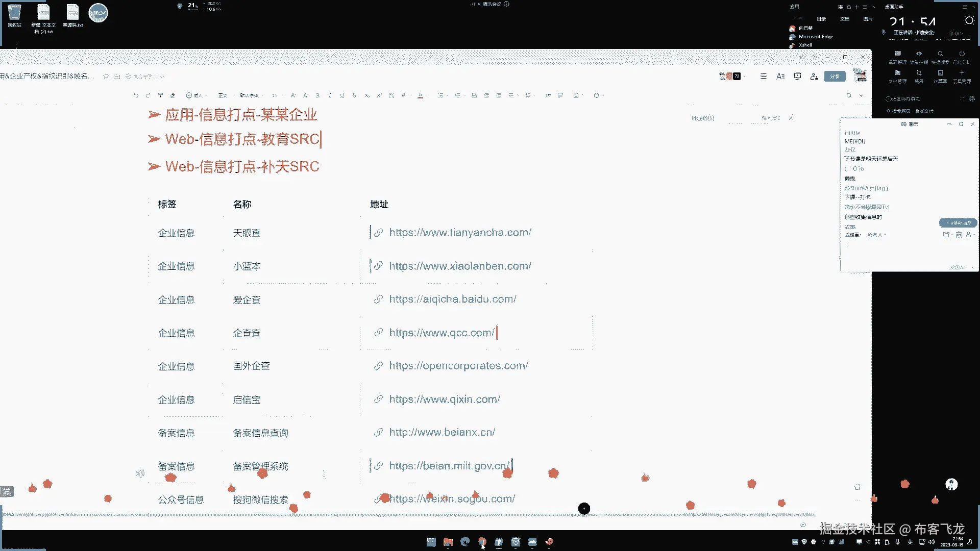Screen dimensions: 980x551
Task: Open the tianyancha.com link
Action: point(460,233)
